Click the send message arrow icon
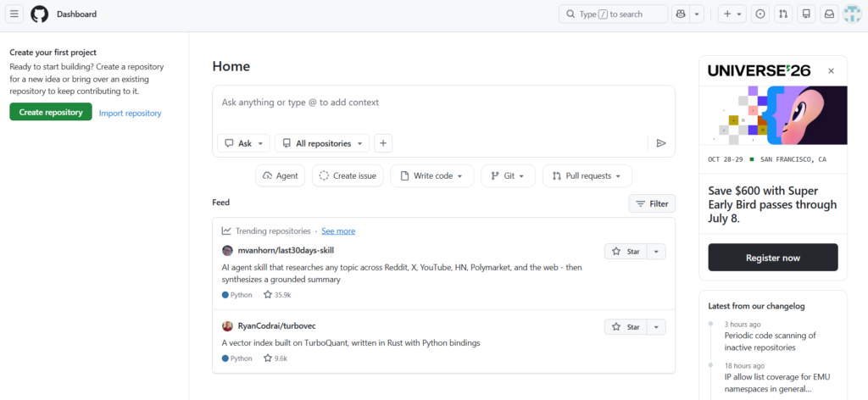This screenshot has height=400, width=868. (661, 143)
